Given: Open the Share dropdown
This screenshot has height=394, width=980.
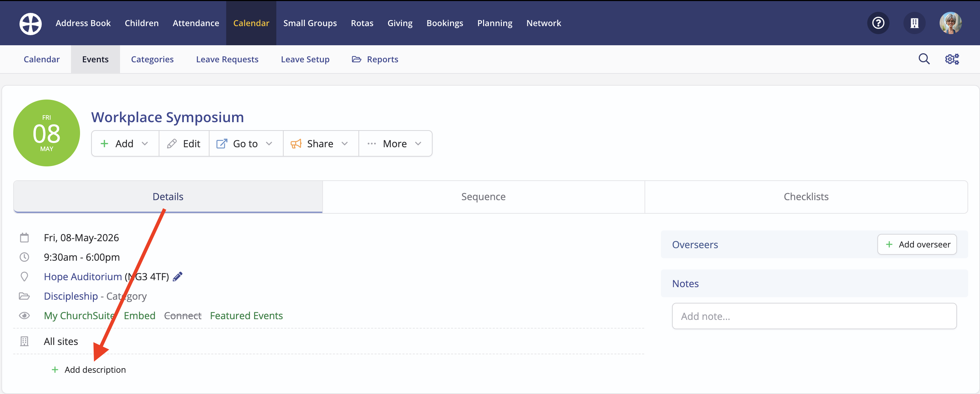Looking at the screenshot, I should pyautogui.click(x=321, y=143).
